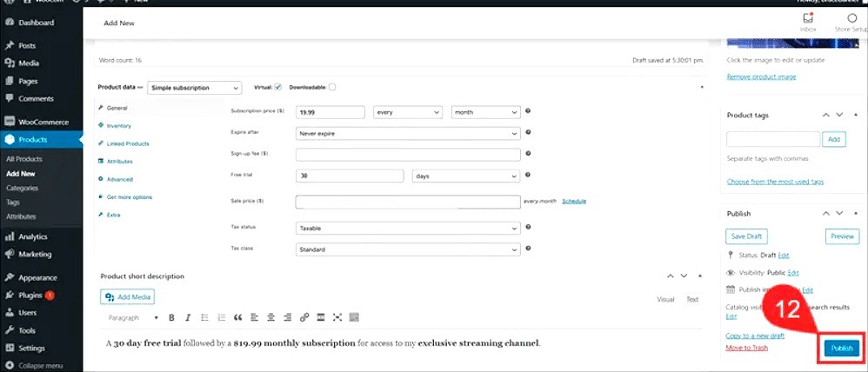Viewport: 868px width, 372px height.
Task: Open the Tax class Standard dropdown
Action: pos(408,249)
